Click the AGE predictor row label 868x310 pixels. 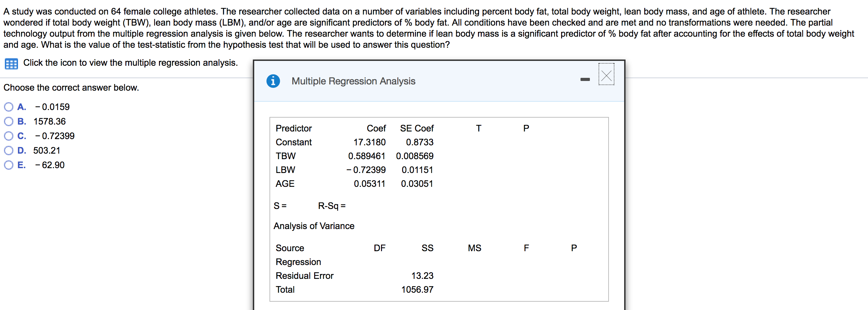pyautogui.click(x=285, y=184)
